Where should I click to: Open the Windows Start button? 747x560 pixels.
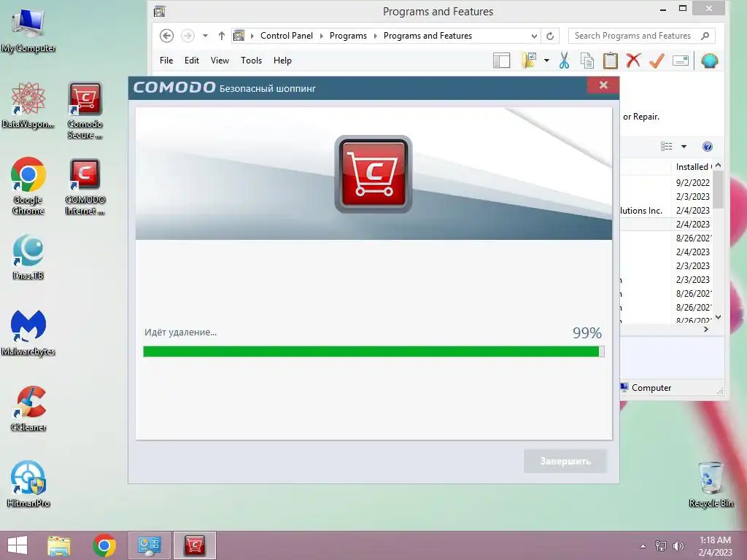18,545
